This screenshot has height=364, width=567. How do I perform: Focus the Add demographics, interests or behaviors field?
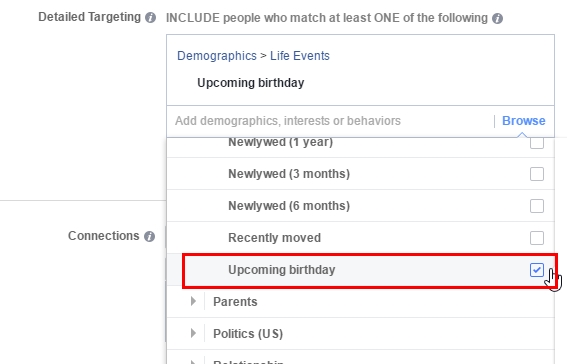331,121
